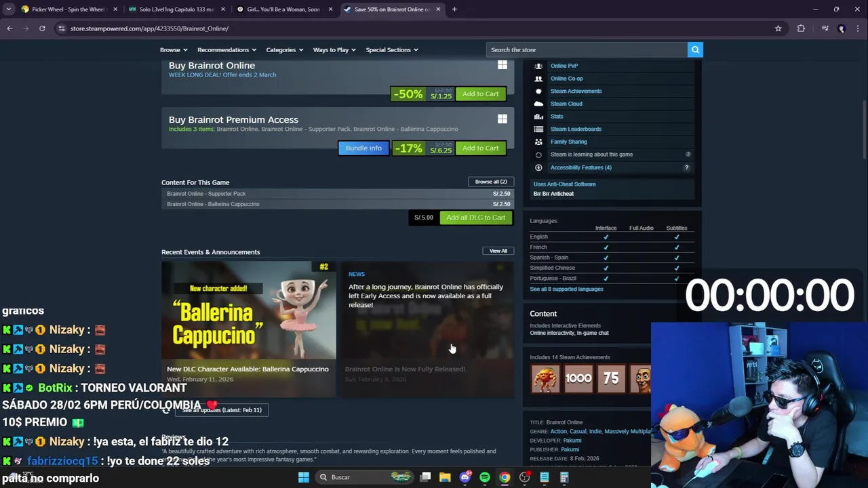Expand the Categories dropdown menu

[x=284, y=49]
